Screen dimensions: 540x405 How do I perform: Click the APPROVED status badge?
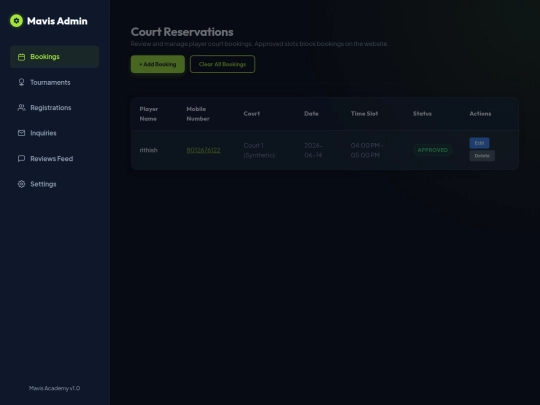(x=433, y=150)
